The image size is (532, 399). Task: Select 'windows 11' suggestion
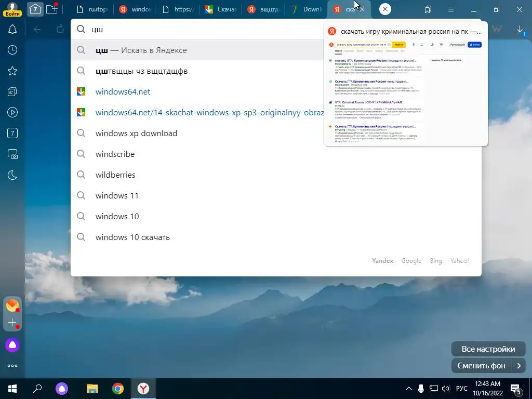pos(276,196)
